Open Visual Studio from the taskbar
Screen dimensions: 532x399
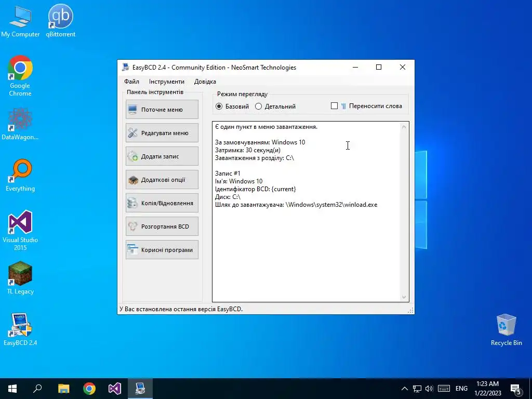(x=115, y=389)
